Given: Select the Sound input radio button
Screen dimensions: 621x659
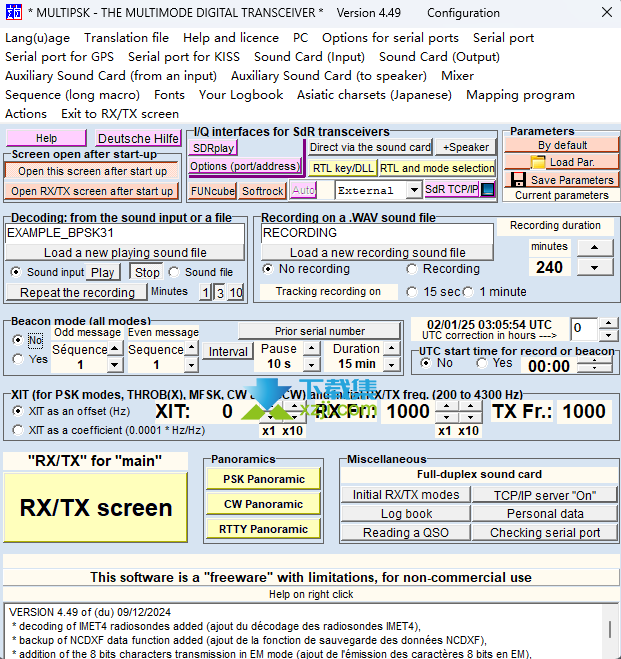Looking at the screenshot, I should click(16, 272).
